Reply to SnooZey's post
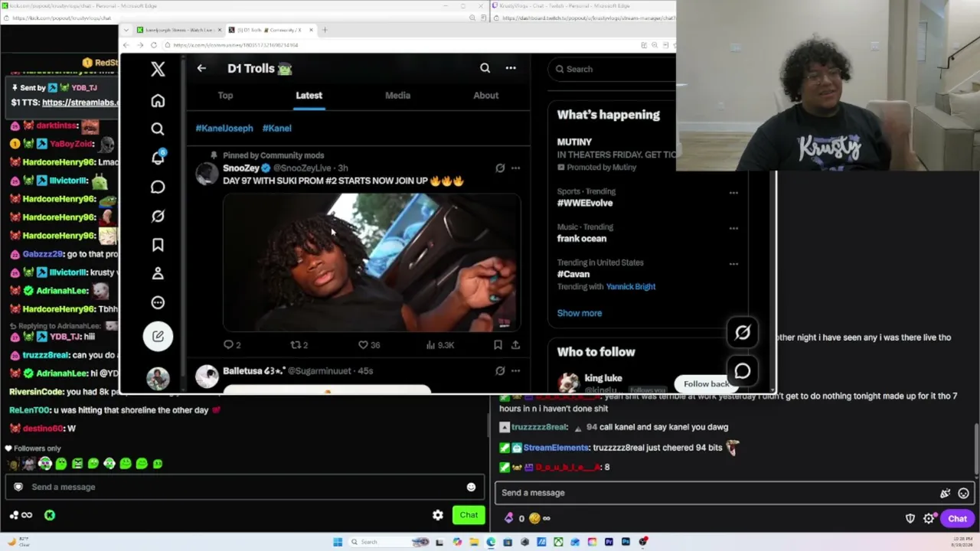The image size is (980, 551). click(x=232, y=345)
